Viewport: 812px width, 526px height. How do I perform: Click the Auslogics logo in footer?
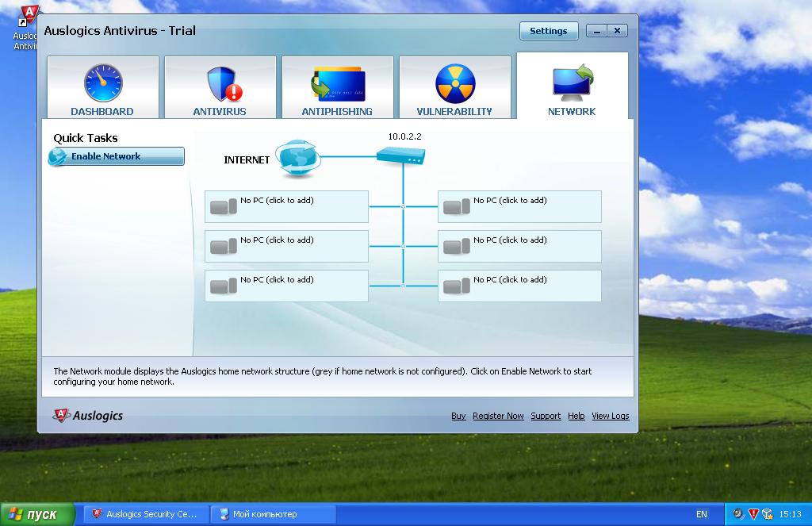click(88, 416)
